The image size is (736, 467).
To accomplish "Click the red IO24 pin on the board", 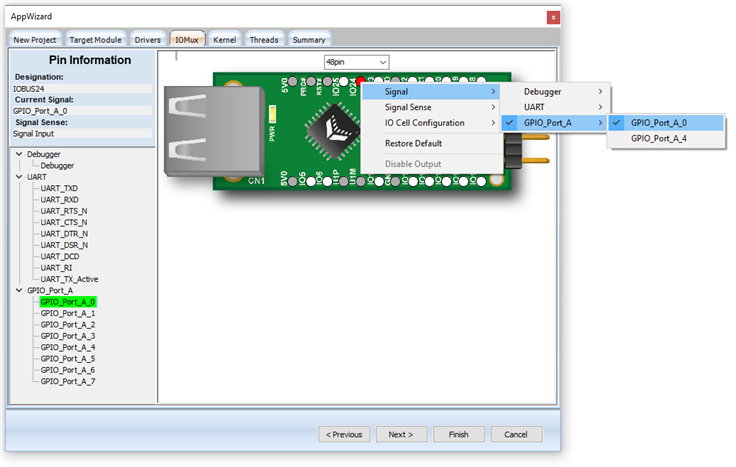I will pos(360,82).
